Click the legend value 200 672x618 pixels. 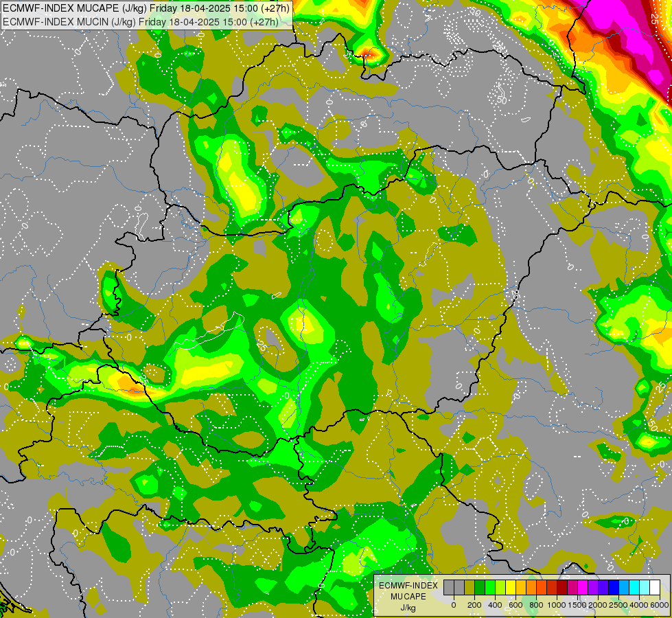point(474,605)
